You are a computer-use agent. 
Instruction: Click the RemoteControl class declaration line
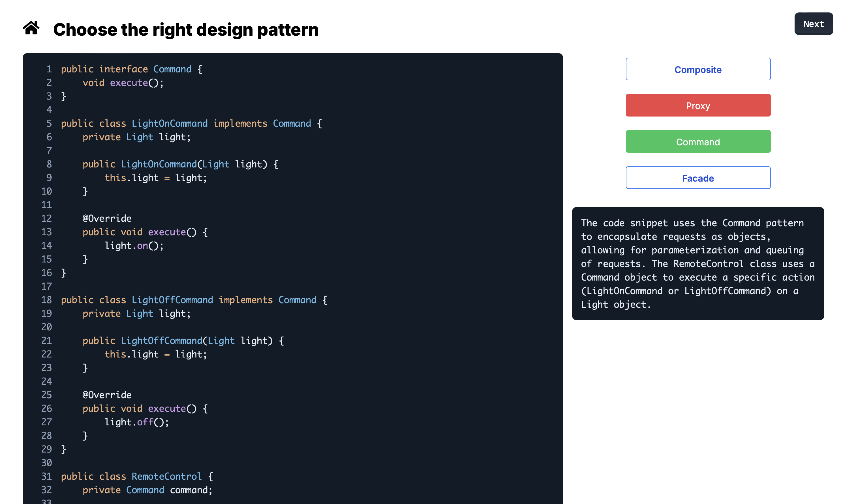click(x=137, y=476)
